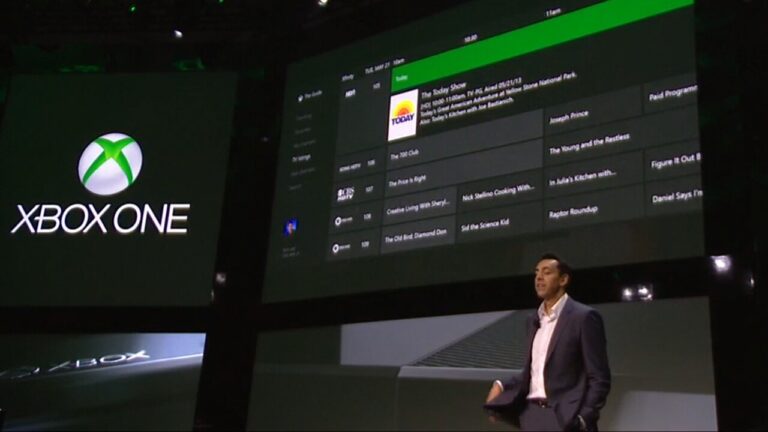Select Daniel Says I'm program
The width and height of the screenshot is (768, 432).
(x=674, y=195)
